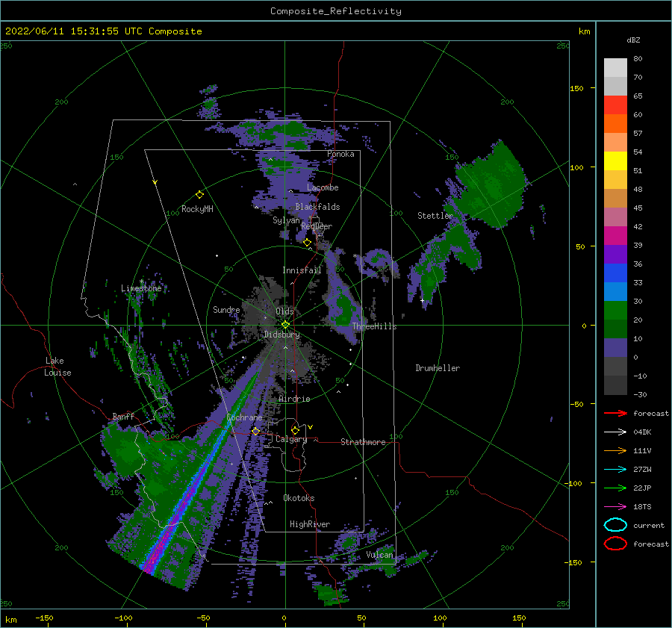Select the red 65 dBZ color swatch
The width and height of the screenshot is (672, 628).
tap(615, 105)
